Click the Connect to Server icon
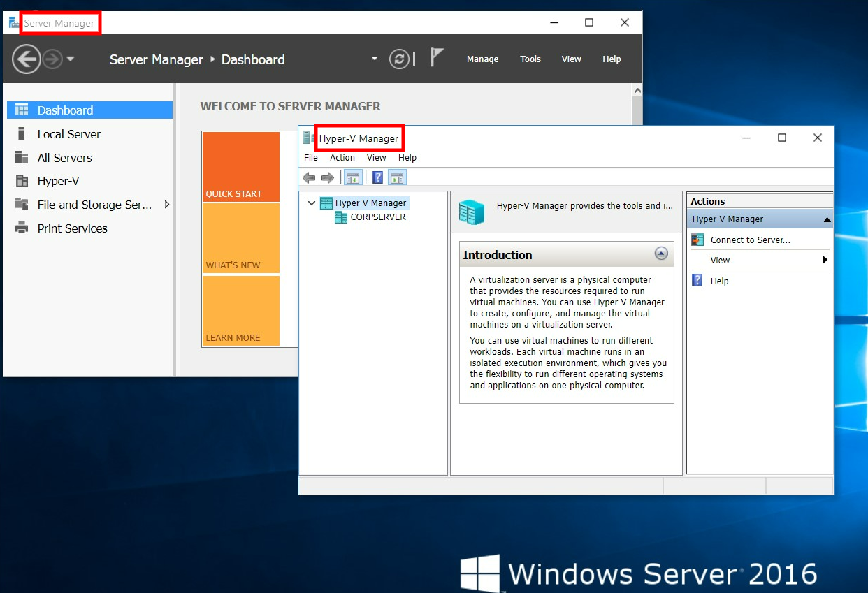This screenshot has height=593, width=868. [697, 240]
